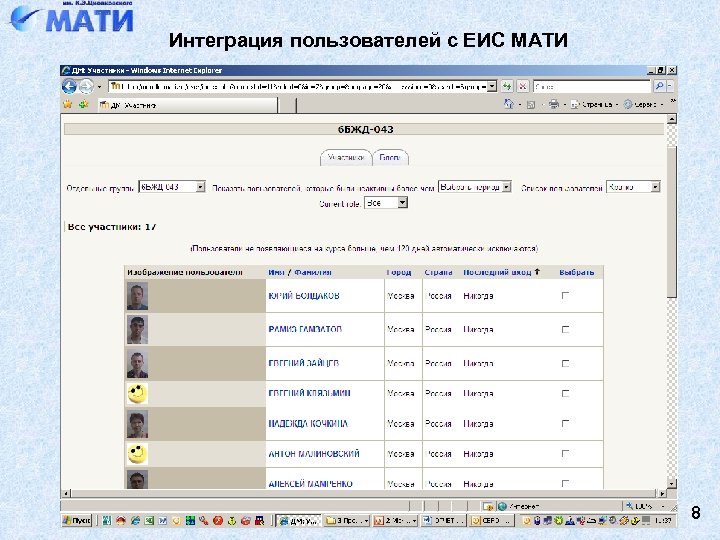Open profile of Алексей Мамренко
The width and height of the screenshot is (720, 540).
click(310, 484)
